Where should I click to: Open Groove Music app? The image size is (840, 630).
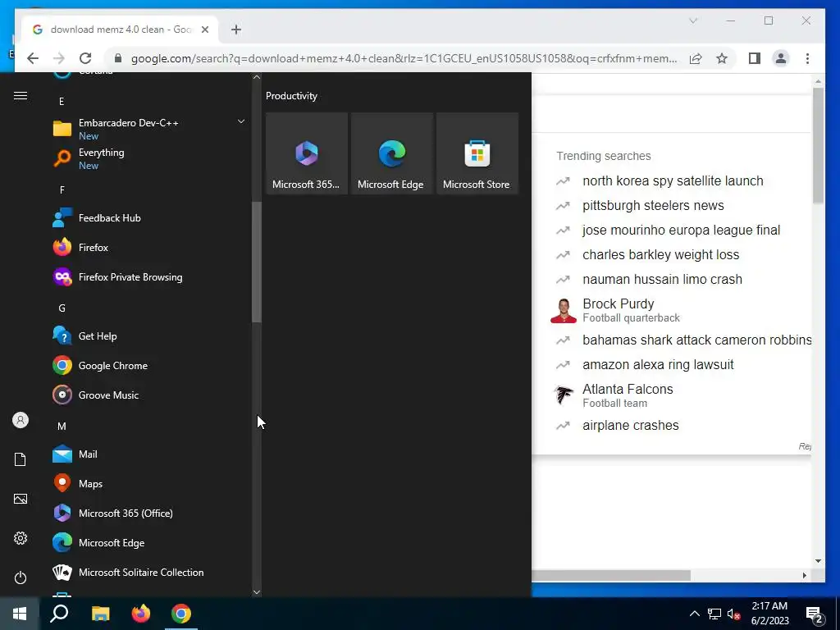pos(148,395)
